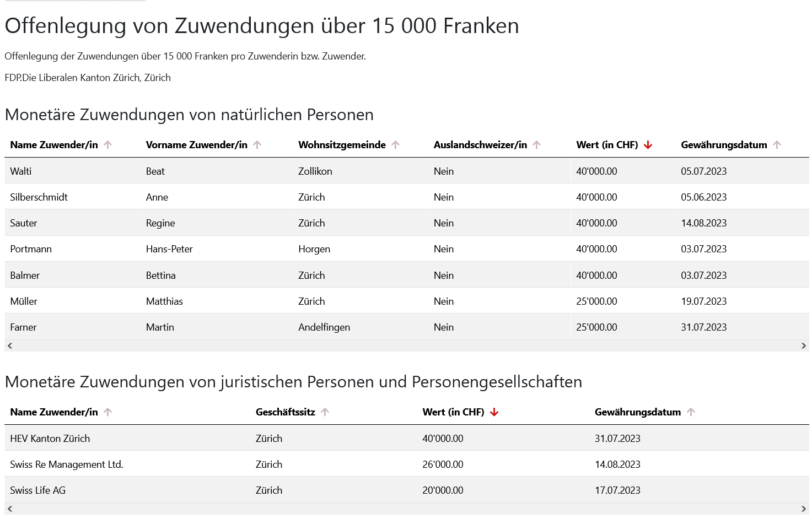Click the Andelfingen cell in Farner row
812x524 pixels.
324,327
